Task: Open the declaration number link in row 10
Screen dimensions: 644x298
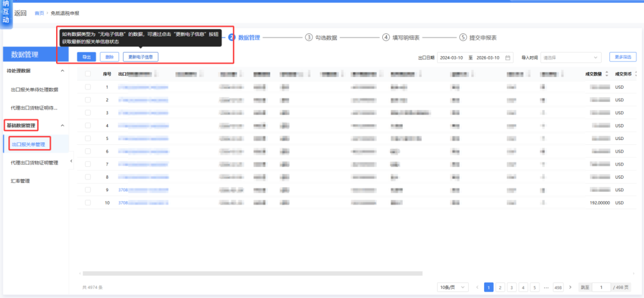Action: [143, 203]
